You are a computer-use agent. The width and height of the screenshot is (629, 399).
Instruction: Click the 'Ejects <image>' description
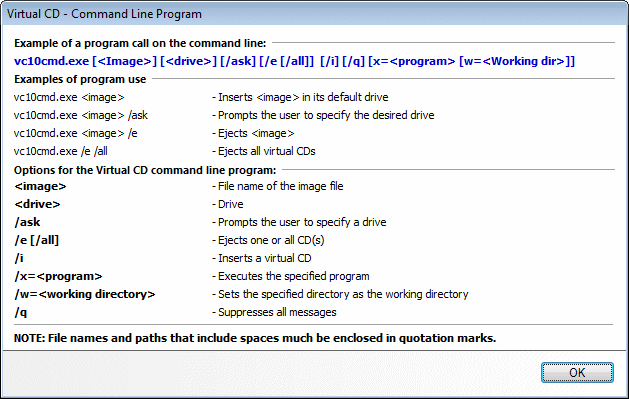253,134
